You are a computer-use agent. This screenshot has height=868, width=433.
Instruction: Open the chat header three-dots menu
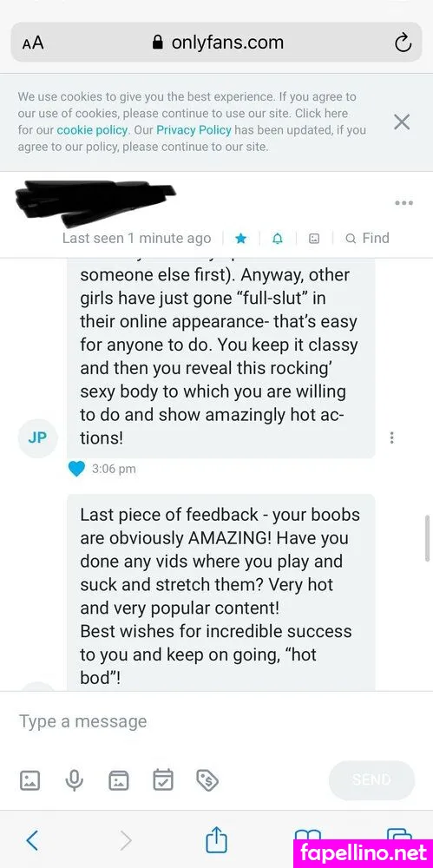point(403,202)
